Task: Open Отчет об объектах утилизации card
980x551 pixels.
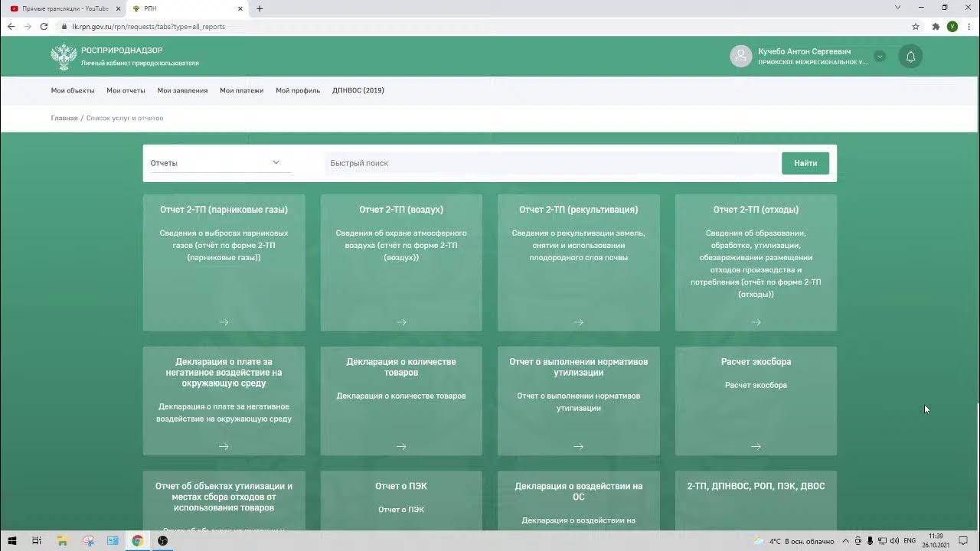Action: click(x=224, y=500)
